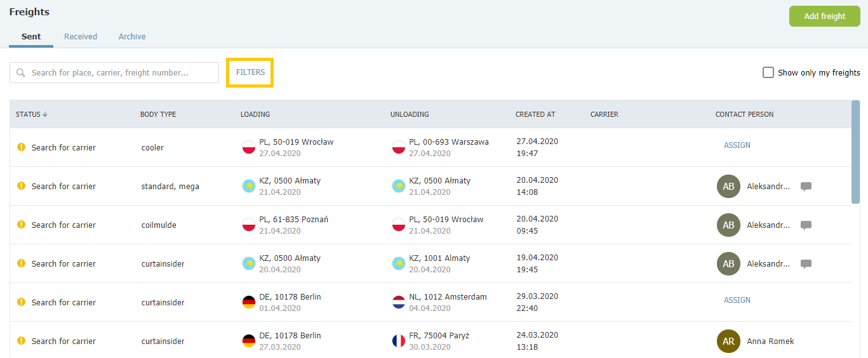Click status icon on Berlin to Amsterdam row
Screen dimensions: 868x358
coord(21,302)
